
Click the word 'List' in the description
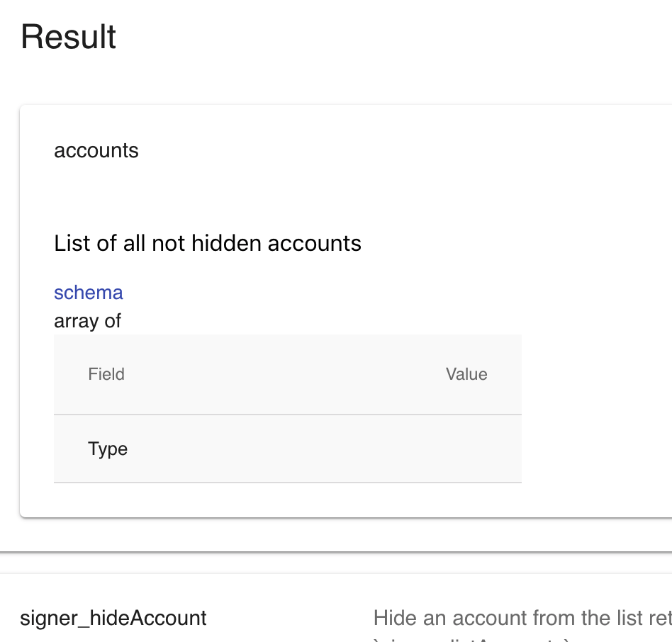[x=72, y=244]
